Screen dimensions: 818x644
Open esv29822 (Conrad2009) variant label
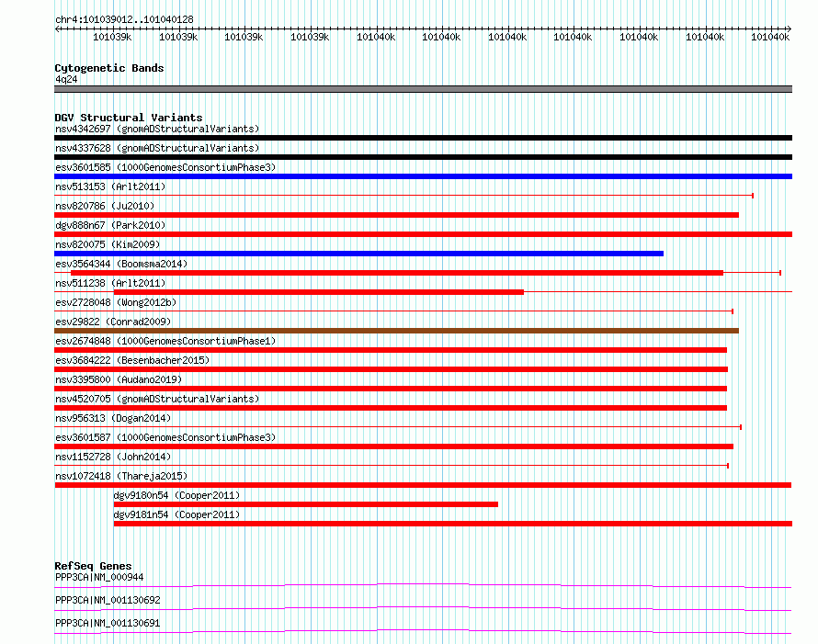[113, 322]
